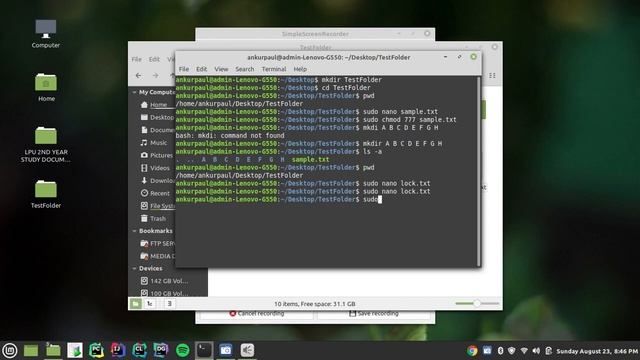Viewport: 640px width, 360px height.
Task: Open the file manager File menu
Action: click(x=136, y=59)
